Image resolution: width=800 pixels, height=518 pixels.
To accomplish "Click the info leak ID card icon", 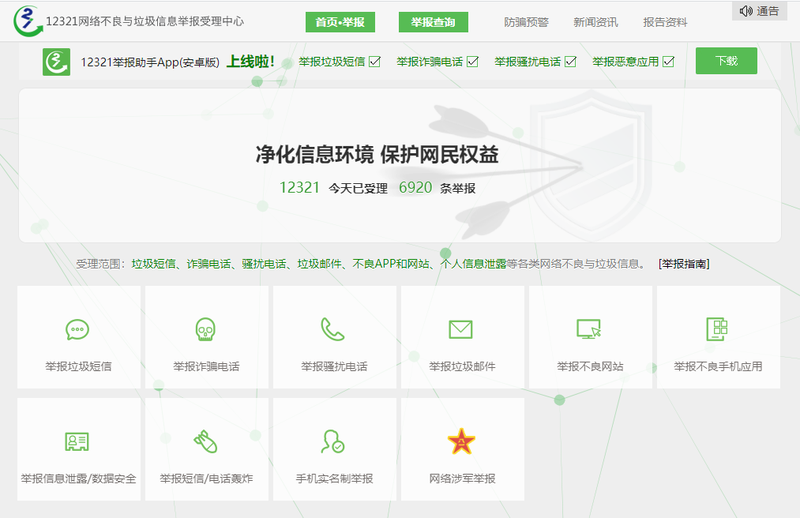I will tap(77, 441).
